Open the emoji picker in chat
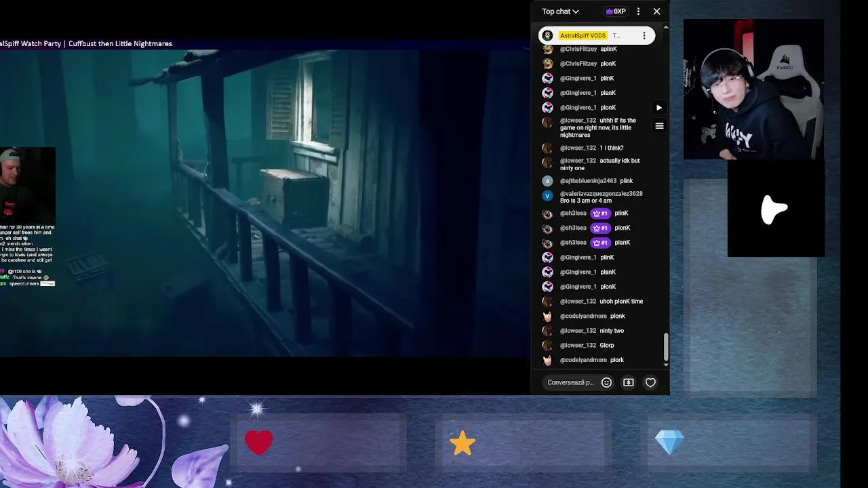Screen dimensions: 868x488 [x=606, y=383]
